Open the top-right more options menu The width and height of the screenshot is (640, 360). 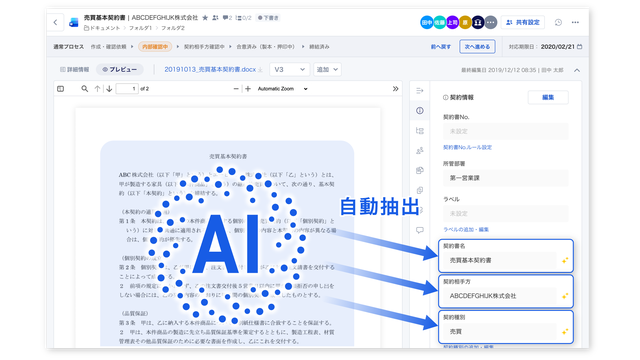click(x=575, y=22)
